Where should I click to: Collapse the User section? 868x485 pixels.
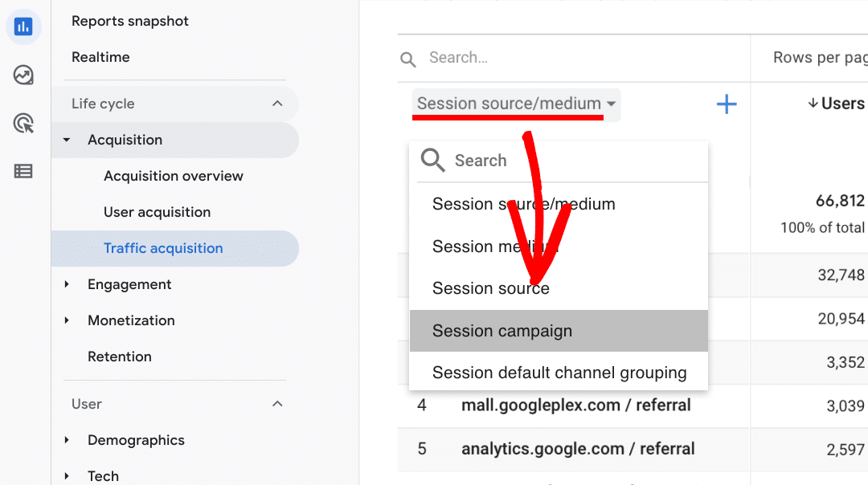click(277, 404)
